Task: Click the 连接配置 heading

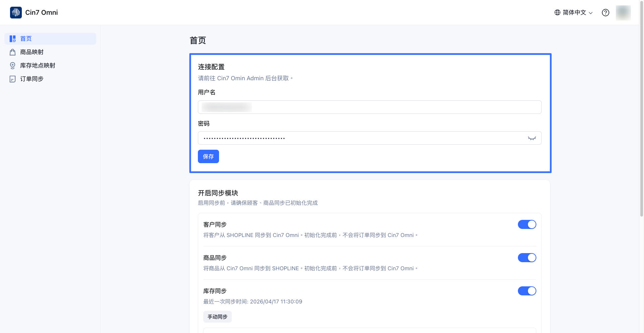Action: 211,67
